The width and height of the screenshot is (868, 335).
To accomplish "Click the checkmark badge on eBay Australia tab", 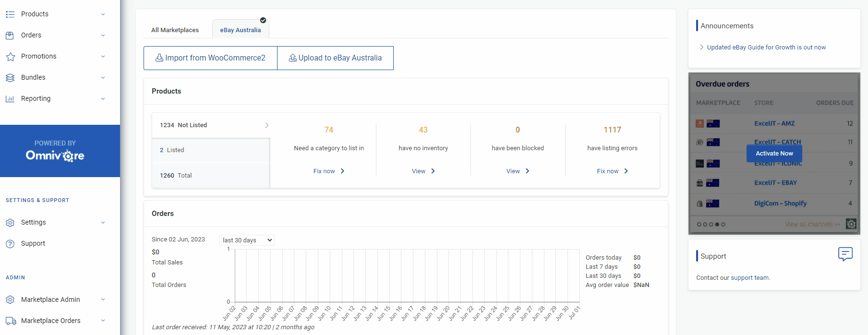I will [263, 20].
